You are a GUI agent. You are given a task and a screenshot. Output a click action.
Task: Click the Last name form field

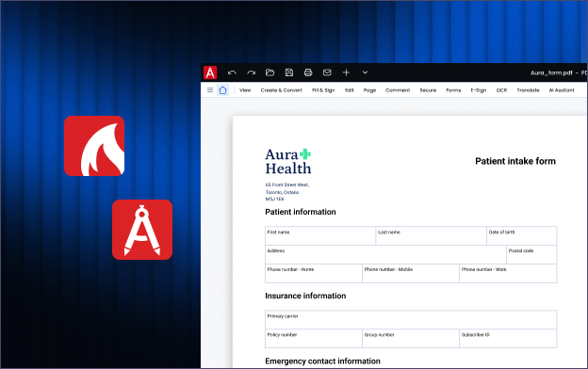(x=431, y=235)
